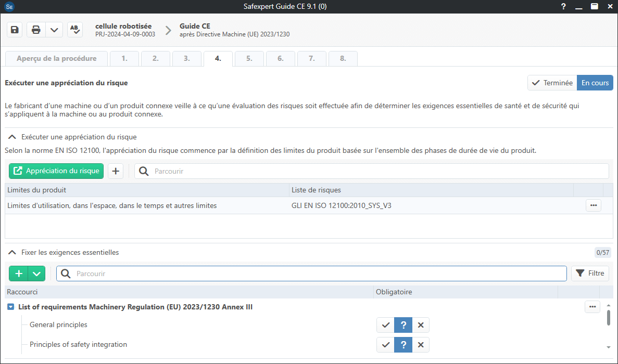Set Principles of safety integration to not applicable
This screenshot has height=364, width=618.
pyautogui.click(x=421, y=344)
